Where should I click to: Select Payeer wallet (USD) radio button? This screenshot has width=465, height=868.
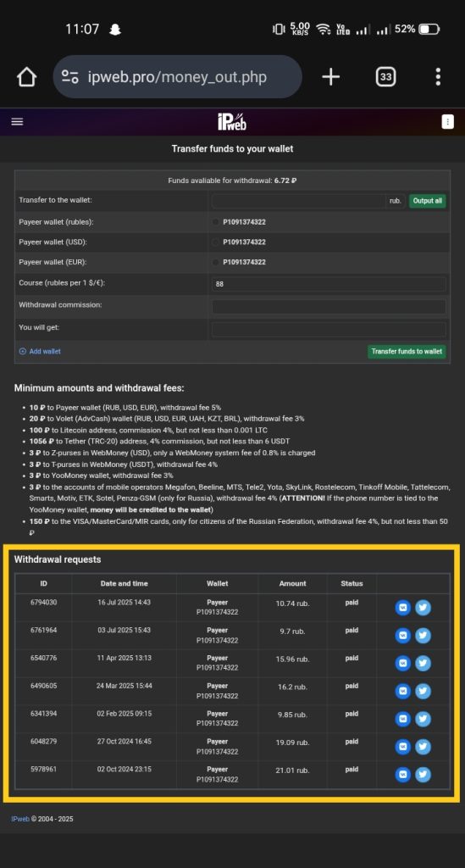(216, 242)
